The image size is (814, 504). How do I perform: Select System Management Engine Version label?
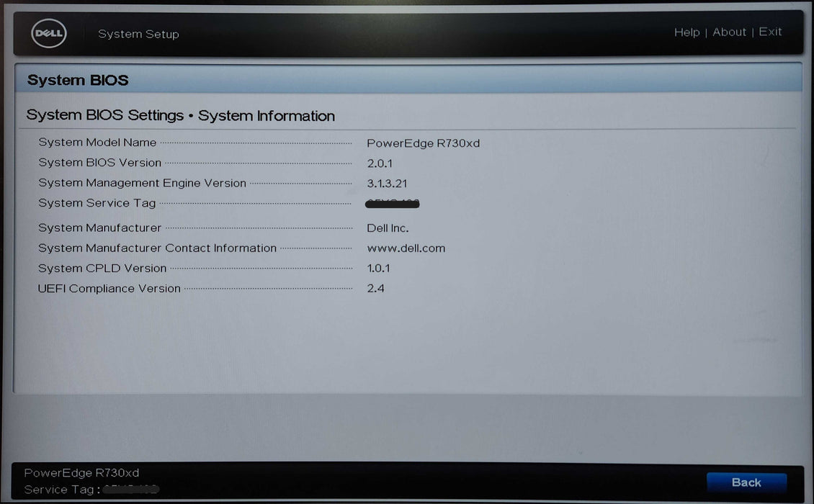(142, 183)
